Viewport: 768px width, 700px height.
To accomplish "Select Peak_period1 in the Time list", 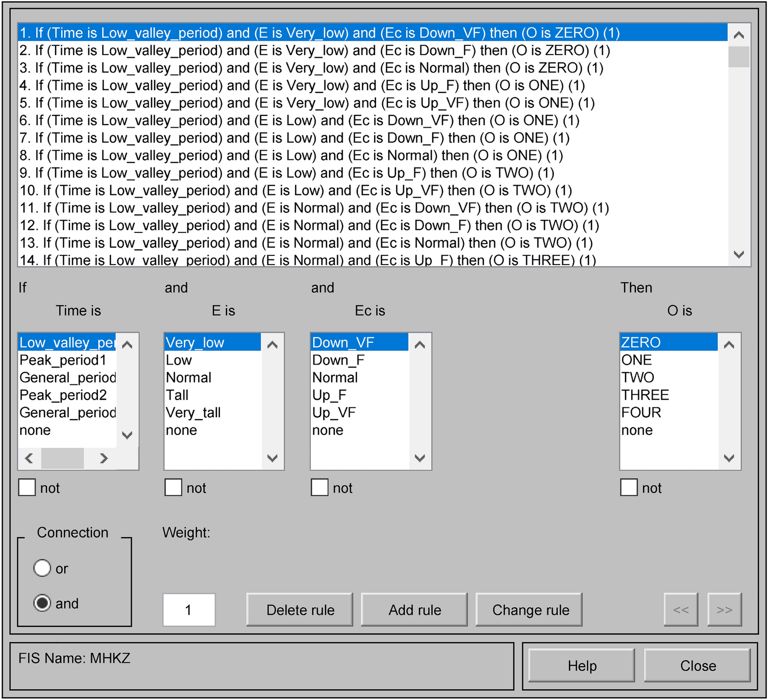I will click(x=63, y=360).
